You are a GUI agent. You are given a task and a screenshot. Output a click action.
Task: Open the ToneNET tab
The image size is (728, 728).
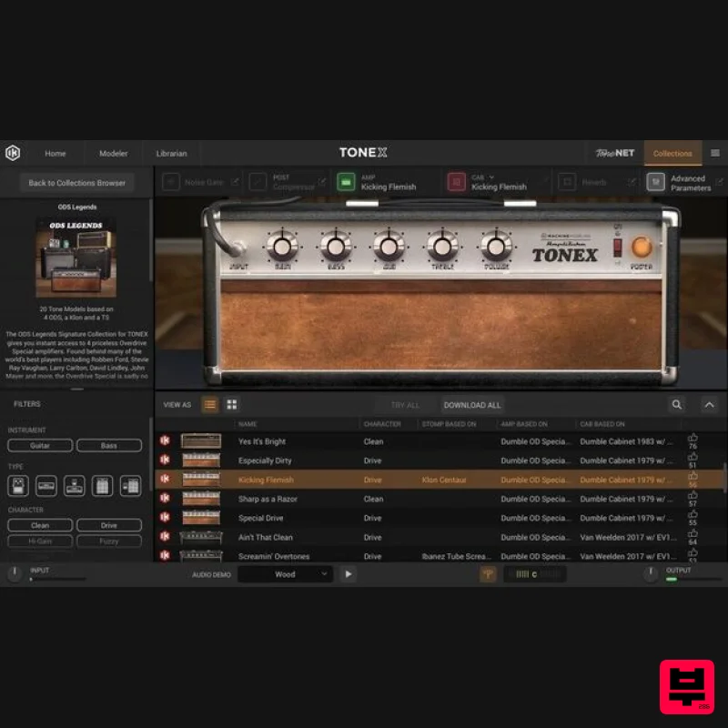(614, 153)
